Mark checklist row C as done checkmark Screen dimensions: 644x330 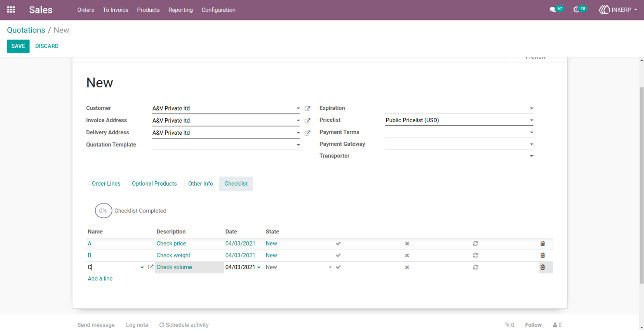(x=338, y=267)
